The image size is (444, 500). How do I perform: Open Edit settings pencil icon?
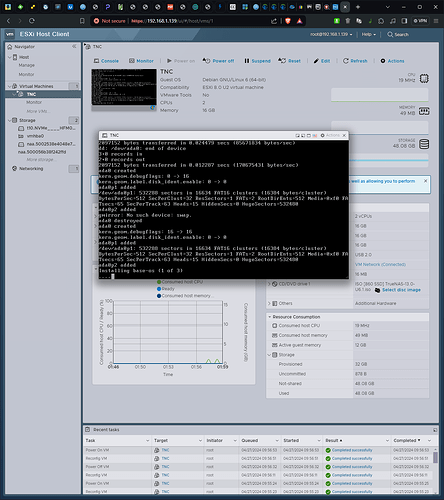coord(316,61)
